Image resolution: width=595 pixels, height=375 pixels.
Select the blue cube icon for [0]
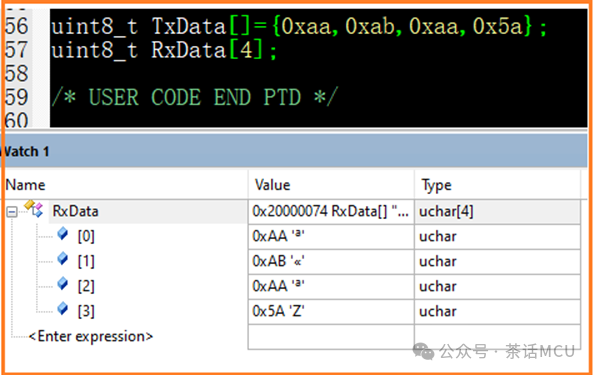tap(63, 234)
